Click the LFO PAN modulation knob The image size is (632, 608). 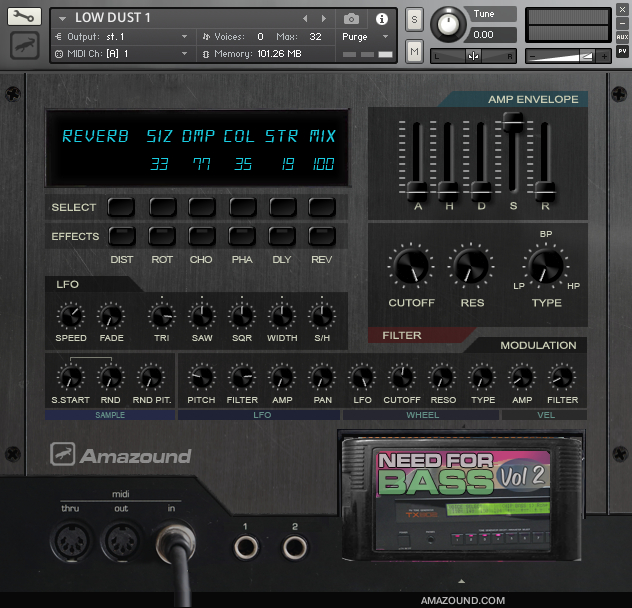coord(322,377)
